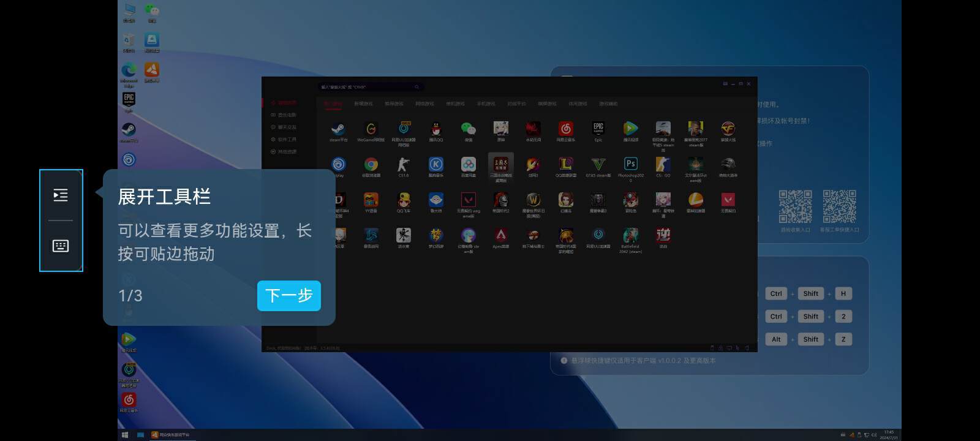The width and height of the screenshot is (980, 441).
Task: Open the Windows Start button
Action: (x=125, y=435)
